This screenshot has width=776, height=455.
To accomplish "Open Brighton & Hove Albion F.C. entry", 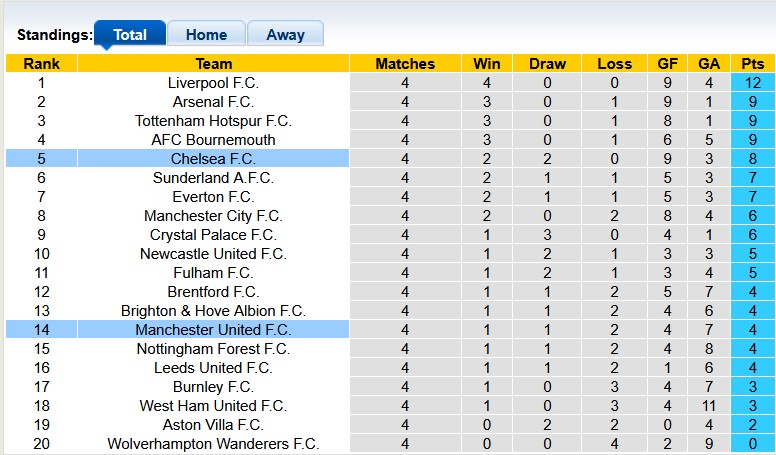I will point(213,311).
